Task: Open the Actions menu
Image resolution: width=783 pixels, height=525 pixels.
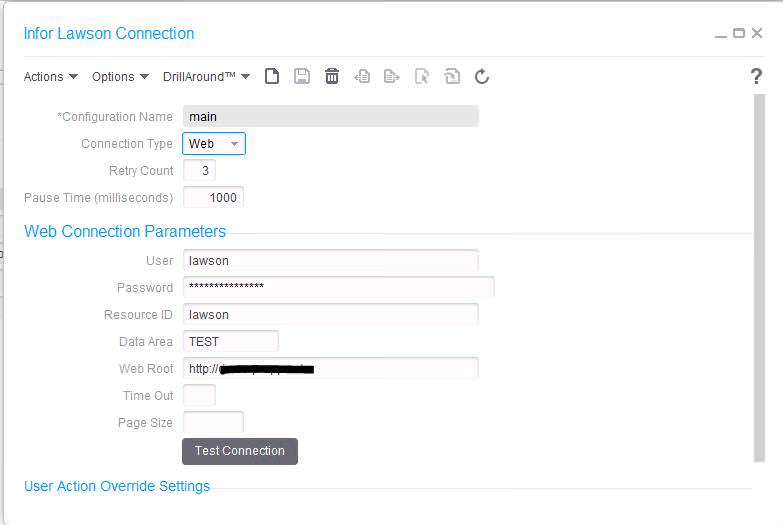Action: tap(50, 76)
